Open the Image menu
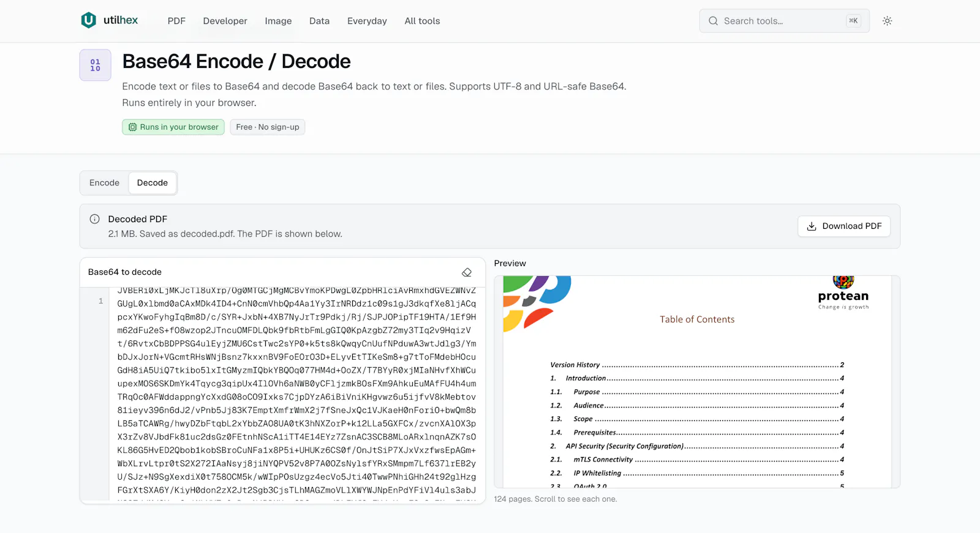This screenshot has height=533, width=980. pos(278,21)
